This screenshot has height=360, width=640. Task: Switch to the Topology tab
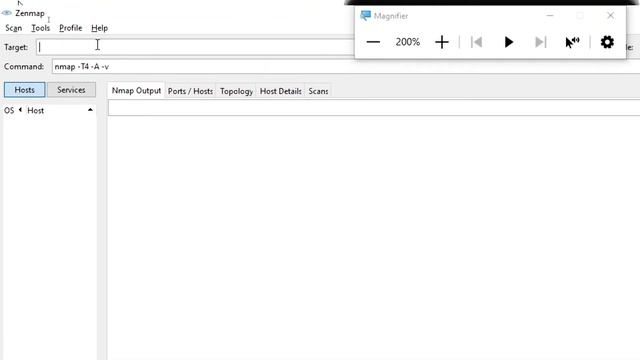(236, 91)
